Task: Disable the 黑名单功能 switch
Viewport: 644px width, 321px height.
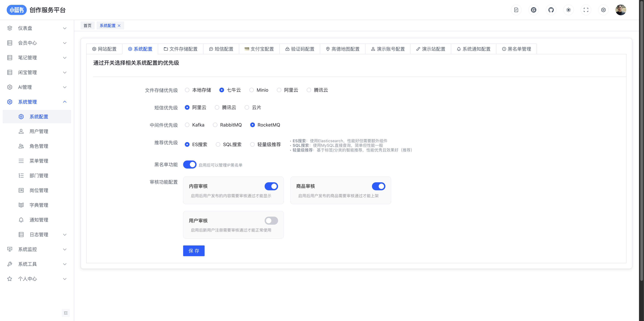Action: tap(190, 165)
